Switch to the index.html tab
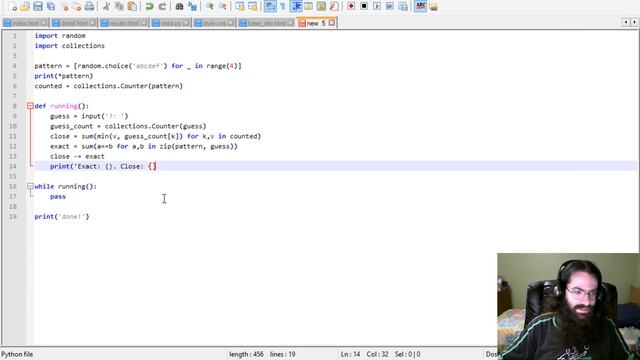The height and width of the screenshot is (360, 640). click(25, 23)
